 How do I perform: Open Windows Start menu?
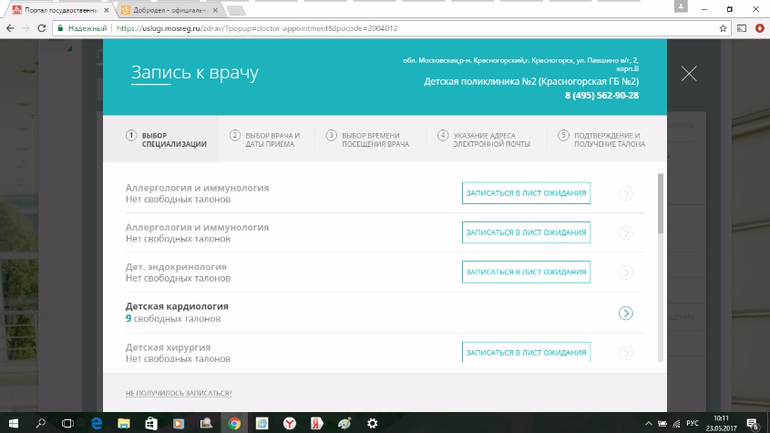tap(14, 423)
